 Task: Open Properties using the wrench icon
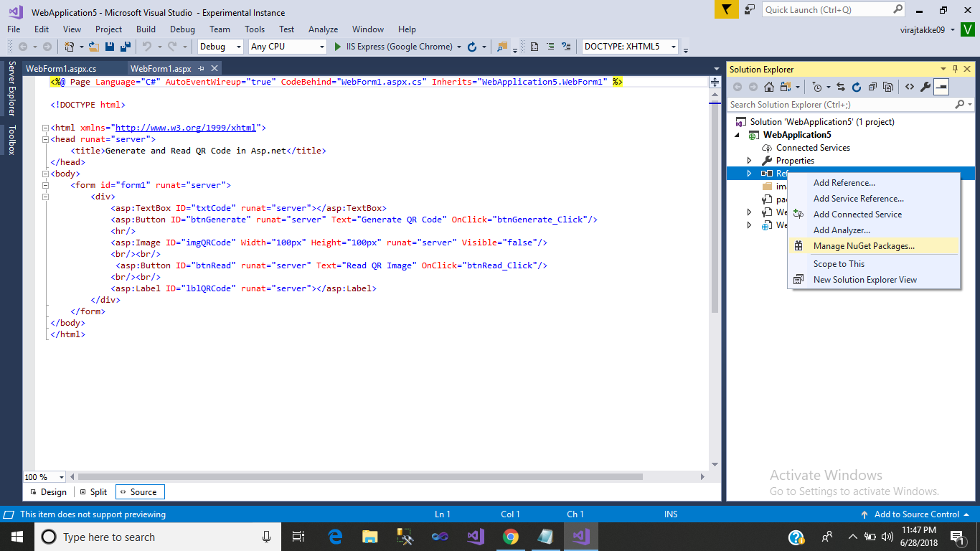click(x=925, y=86)
